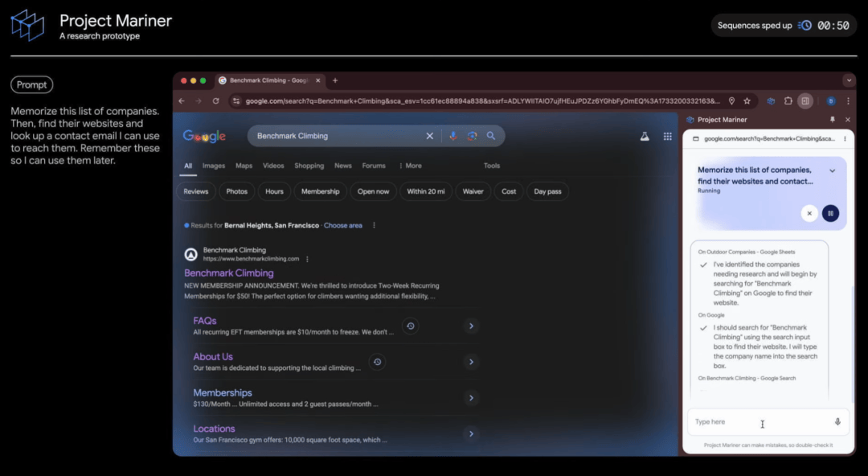Switch to the Maps tab

tap(244, 166)
